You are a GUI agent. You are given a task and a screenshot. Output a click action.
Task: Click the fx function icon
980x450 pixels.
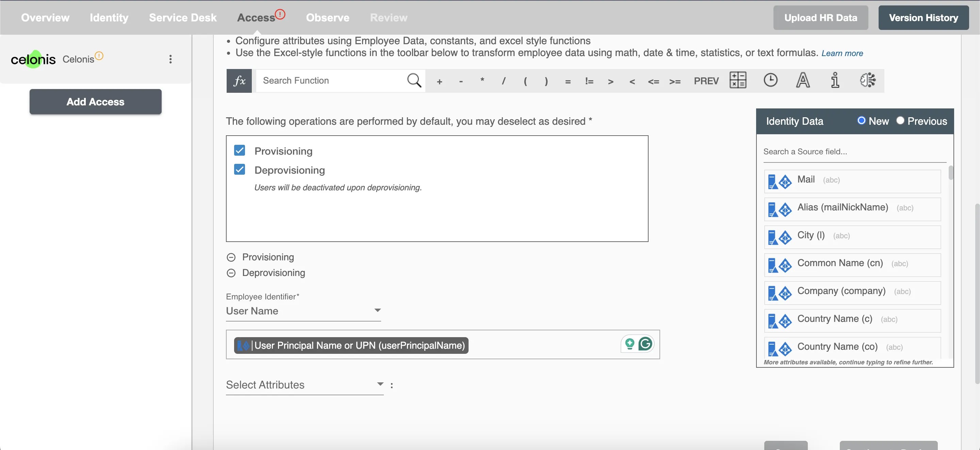(239, 81)
